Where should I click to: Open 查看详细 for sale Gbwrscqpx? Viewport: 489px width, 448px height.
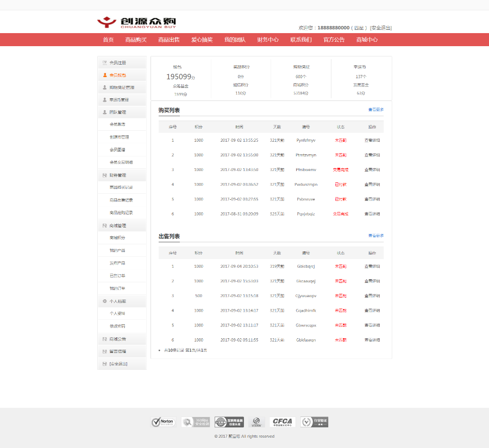[x=372, y=325]
